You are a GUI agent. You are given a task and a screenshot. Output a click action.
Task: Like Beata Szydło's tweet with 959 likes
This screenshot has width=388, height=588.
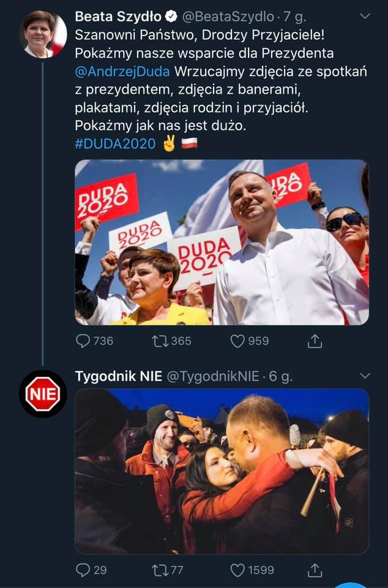point(237,341)
